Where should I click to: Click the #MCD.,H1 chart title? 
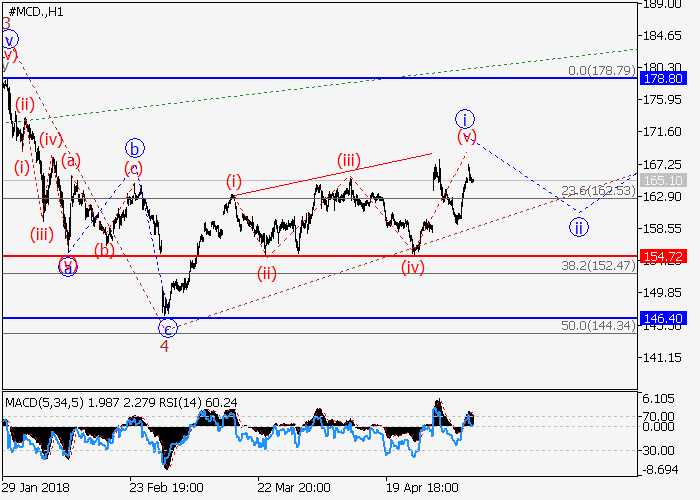pyautogui.click(x=35, y=9)
